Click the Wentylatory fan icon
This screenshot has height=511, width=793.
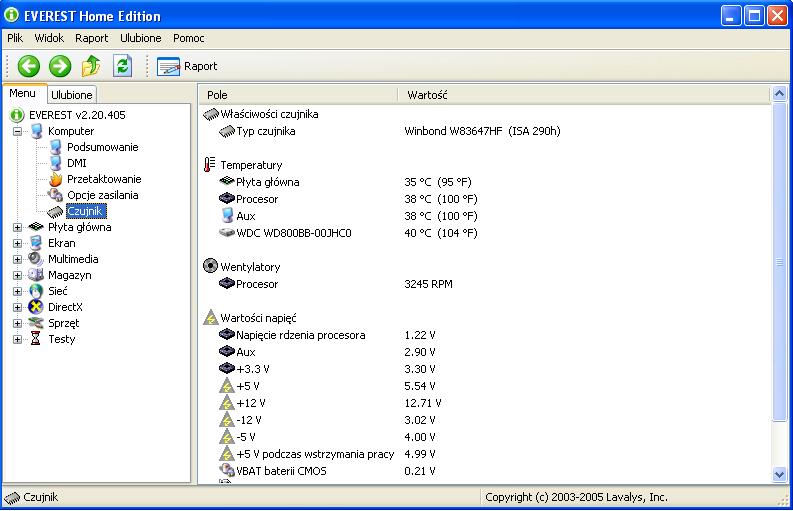click(x=210, y=266)
